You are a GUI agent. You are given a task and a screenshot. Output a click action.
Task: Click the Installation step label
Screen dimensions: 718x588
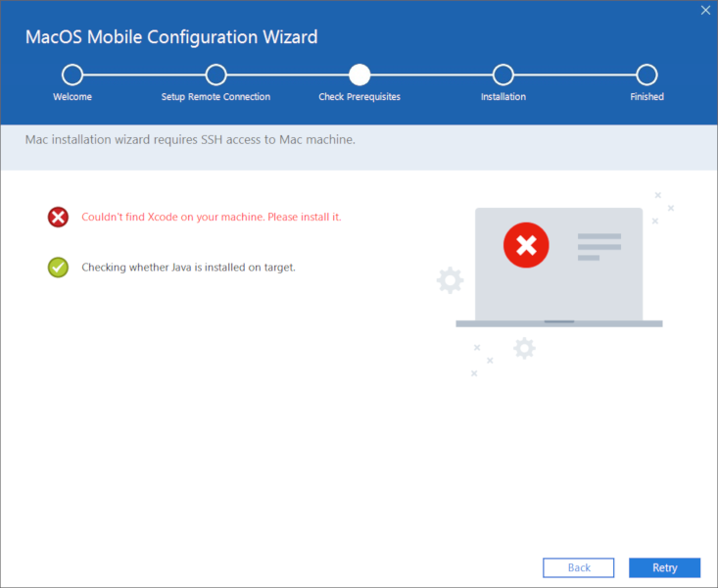503,97
